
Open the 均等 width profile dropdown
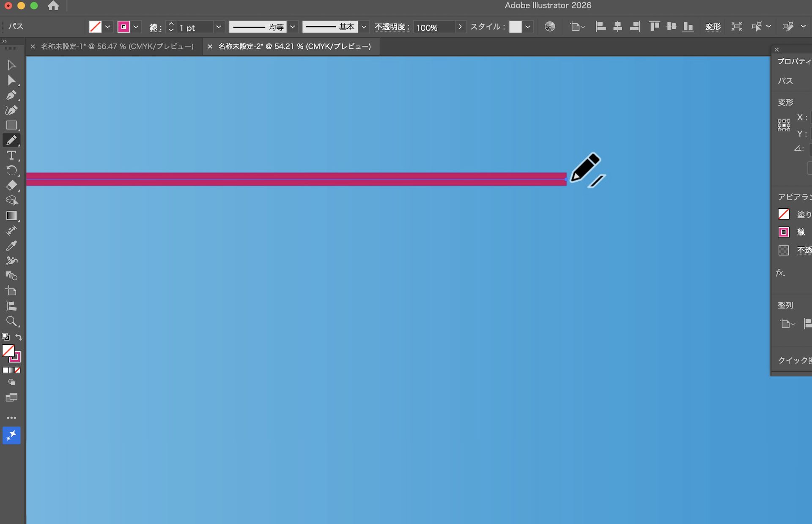click(293, 27)
